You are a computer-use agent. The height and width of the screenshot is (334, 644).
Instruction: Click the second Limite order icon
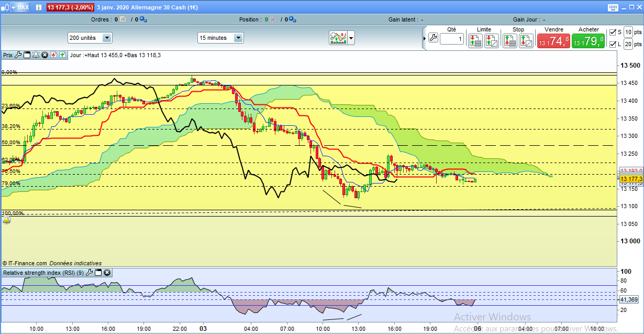[x=492, y=40]
